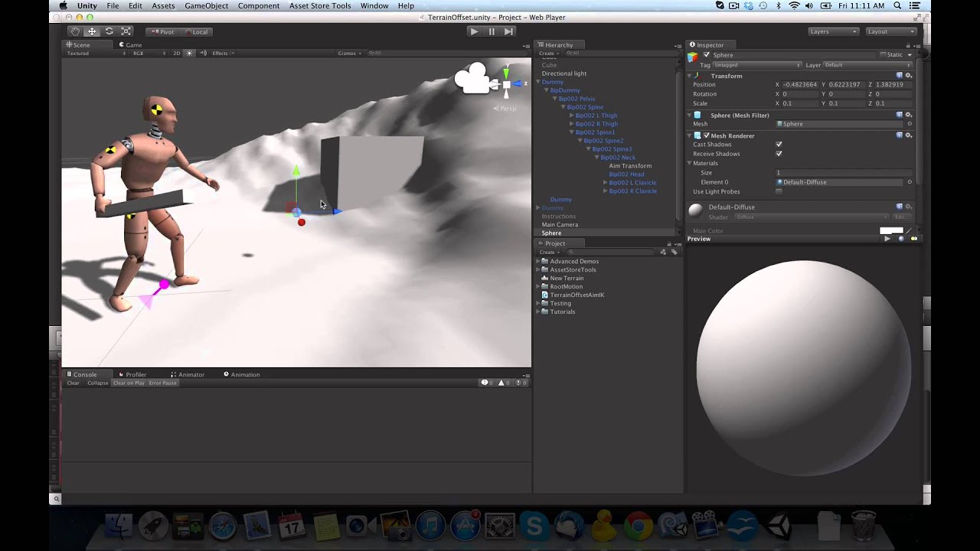Open the Textured draw mode dropdown
This screenshot has width=980, height=551.
[96, 54]
